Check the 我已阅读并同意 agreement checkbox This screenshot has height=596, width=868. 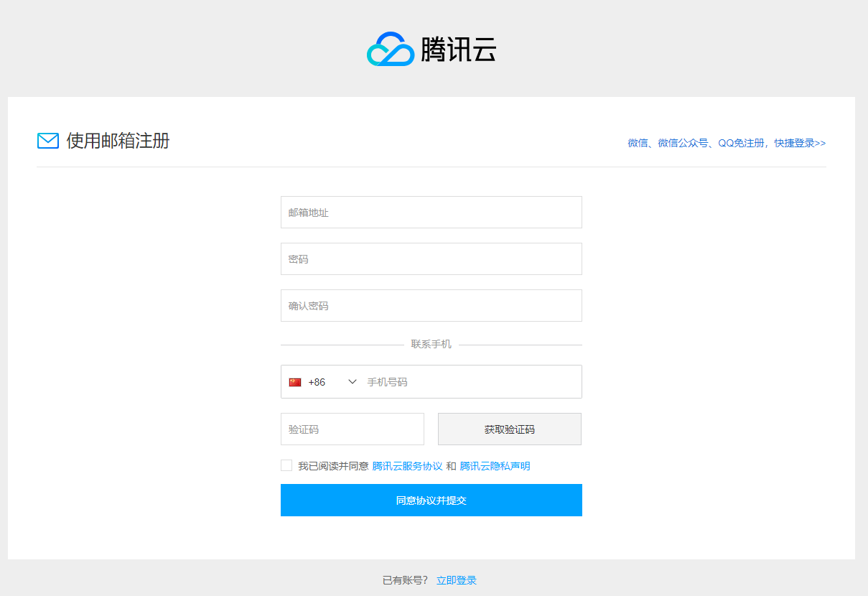point(286,465)
